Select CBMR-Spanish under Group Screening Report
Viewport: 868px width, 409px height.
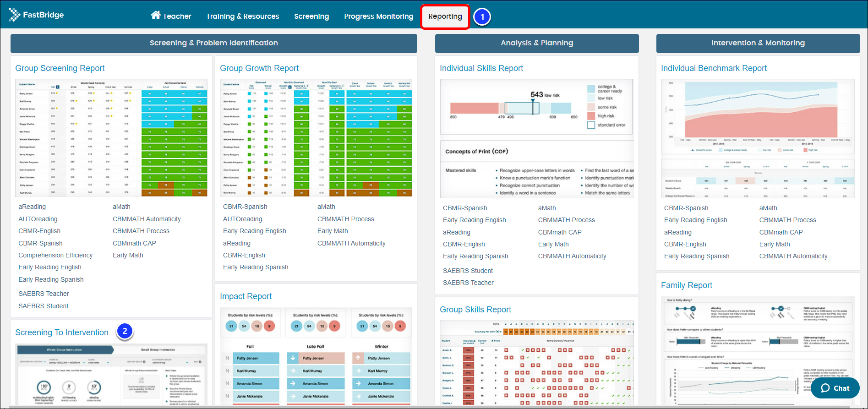(x=40, y=243)
